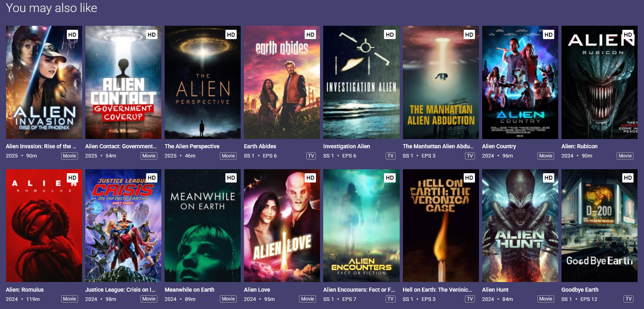The image size is (644, 309).
Task: Click the HD badge on Alien Invasion poster
Action: 72,35
